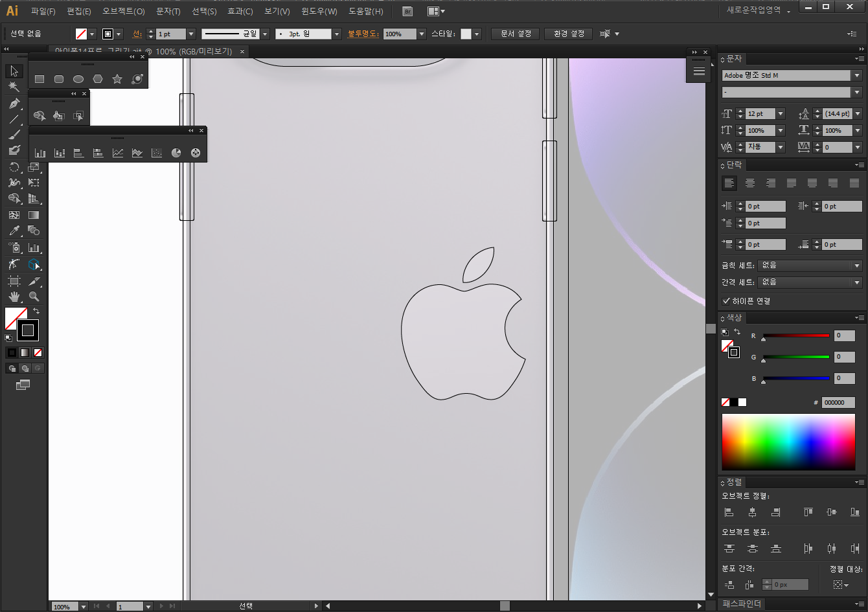The width and height of the screenshot is (868, 612).
Task: Switch toolbox to Color fill mode
Action: click(x=12, y=353)
